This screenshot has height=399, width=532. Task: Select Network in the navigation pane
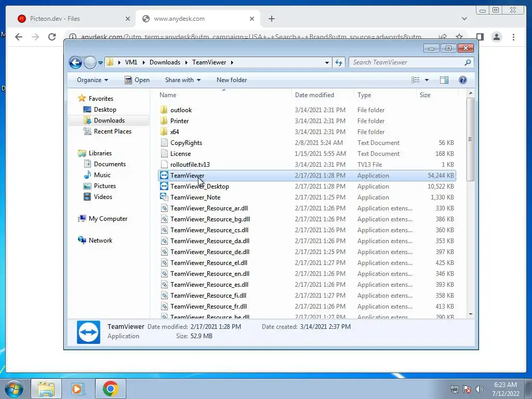pos(100,240)
